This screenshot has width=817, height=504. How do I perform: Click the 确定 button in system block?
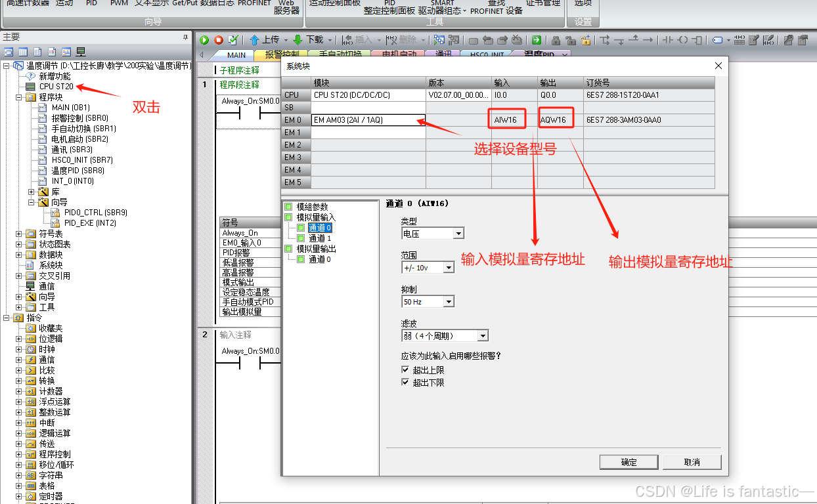point(629,462)
